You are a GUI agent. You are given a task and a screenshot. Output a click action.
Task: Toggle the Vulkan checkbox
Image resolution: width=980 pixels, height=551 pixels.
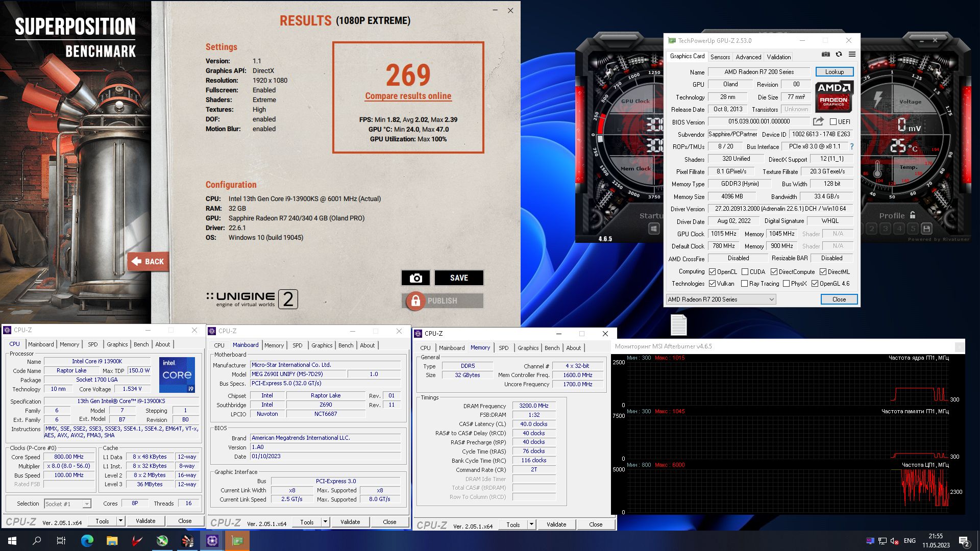point(712,284)
